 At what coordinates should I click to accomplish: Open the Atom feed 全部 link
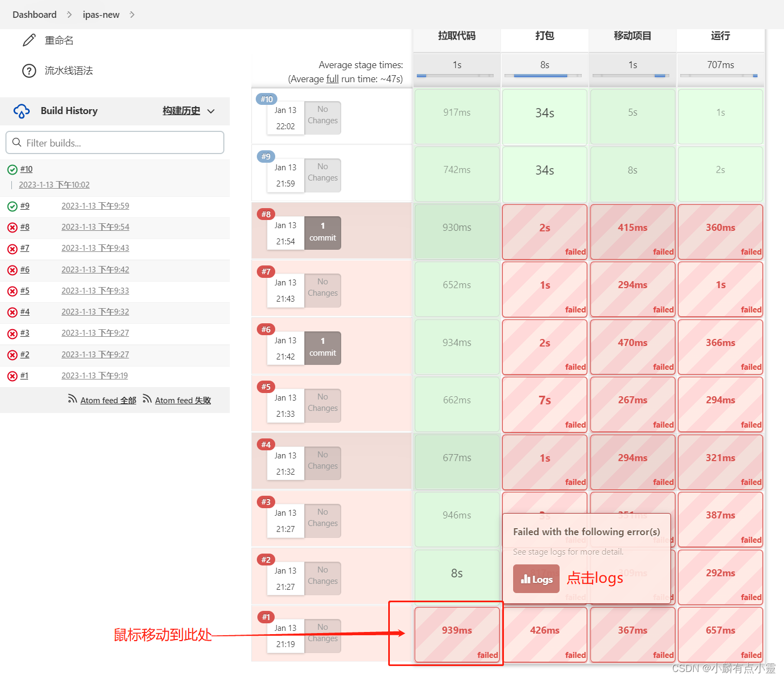click(108, 401)
